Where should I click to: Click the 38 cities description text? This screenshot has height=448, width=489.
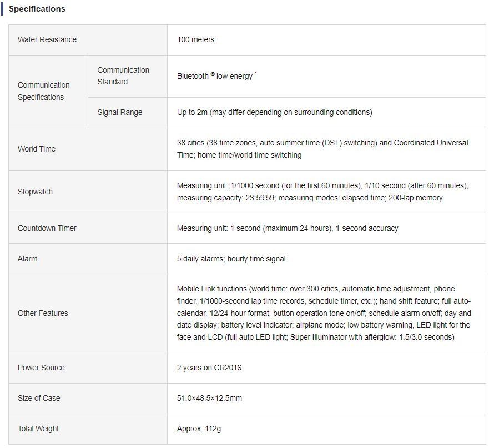[322, 149]
